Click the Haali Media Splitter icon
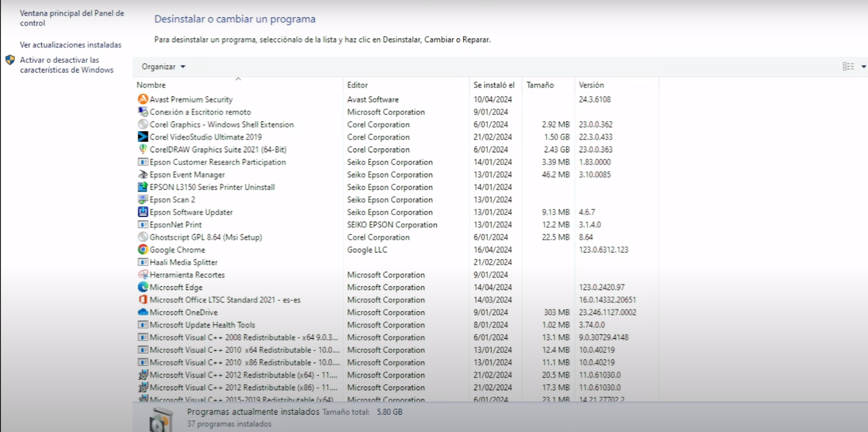 coord(143,262)
